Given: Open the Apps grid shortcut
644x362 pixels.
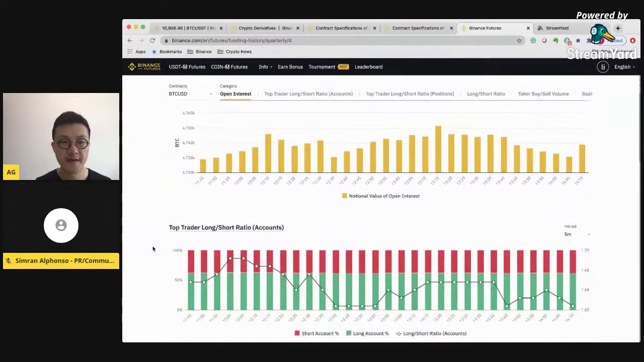Looking at the screenshot, I should (136, 52).
